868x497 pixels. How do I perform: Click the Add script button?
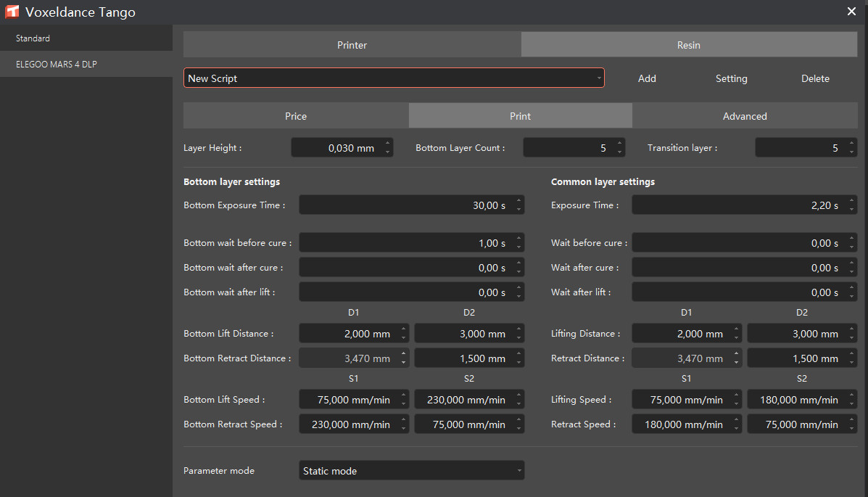[647, 78]
